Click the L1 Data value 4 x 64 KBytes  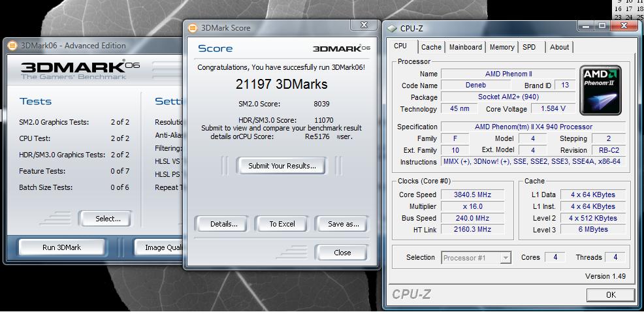click(592, 195)
